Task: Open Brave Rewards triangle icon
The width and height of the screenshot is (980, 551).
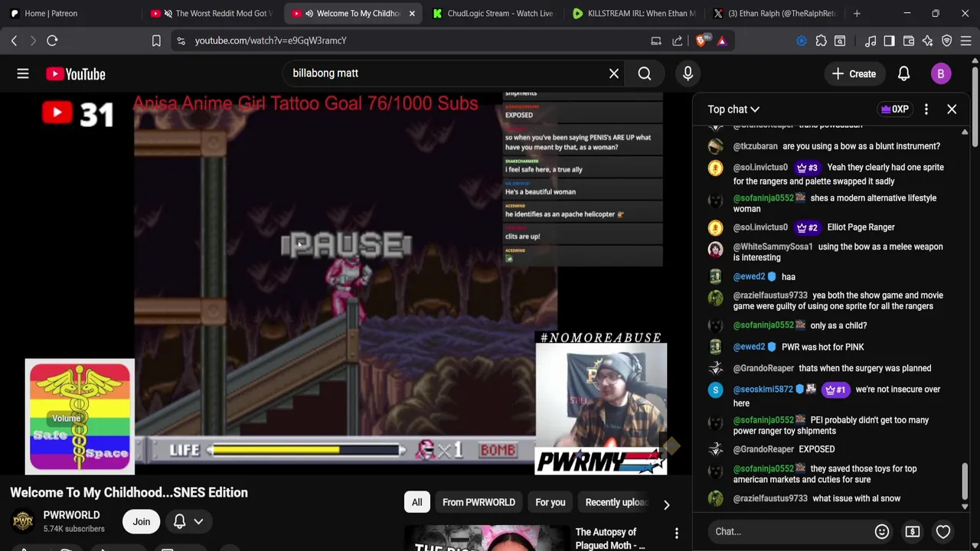Action: (x=722, y=41)
